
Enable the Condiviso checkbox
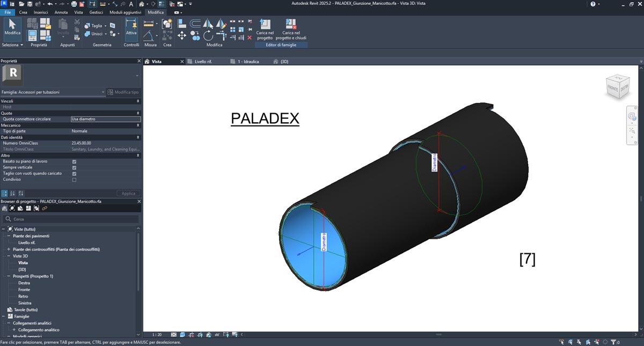pyautogui.click(x=74, y=180)
